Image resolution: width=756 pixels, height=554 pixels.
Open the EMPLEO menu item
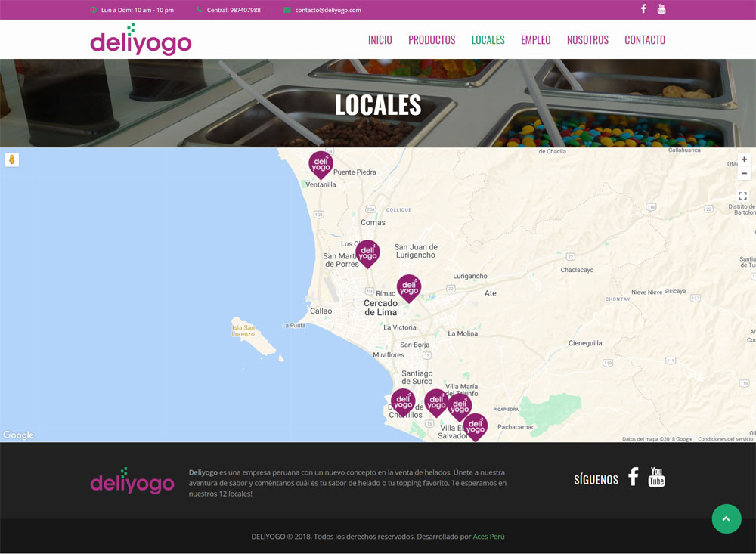click(x=536, y=40)
